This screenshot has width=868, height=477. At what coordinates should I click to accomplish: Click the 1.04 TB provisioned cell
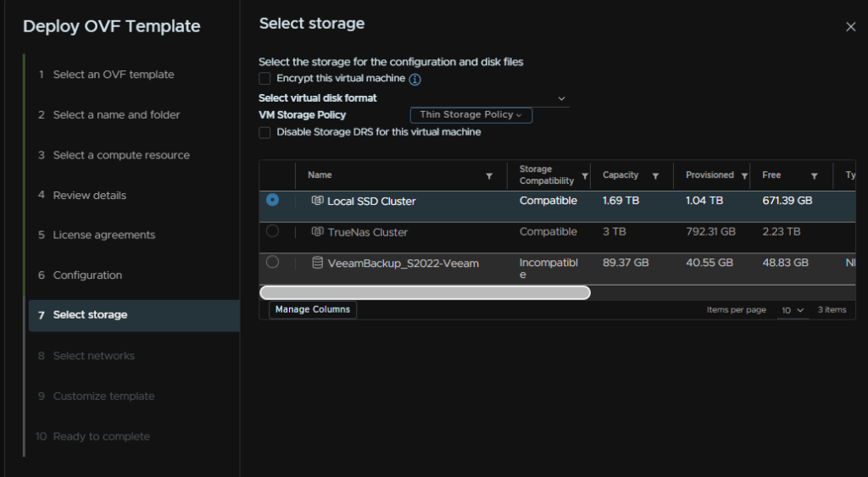[x=704, y=201]
